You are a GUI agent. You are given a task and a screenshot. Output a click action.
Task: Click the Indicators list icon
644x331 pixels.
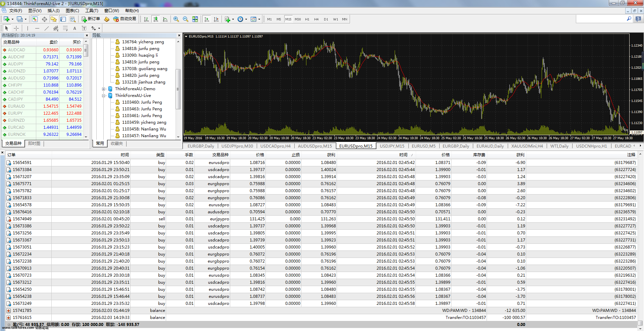click(228, 19)
